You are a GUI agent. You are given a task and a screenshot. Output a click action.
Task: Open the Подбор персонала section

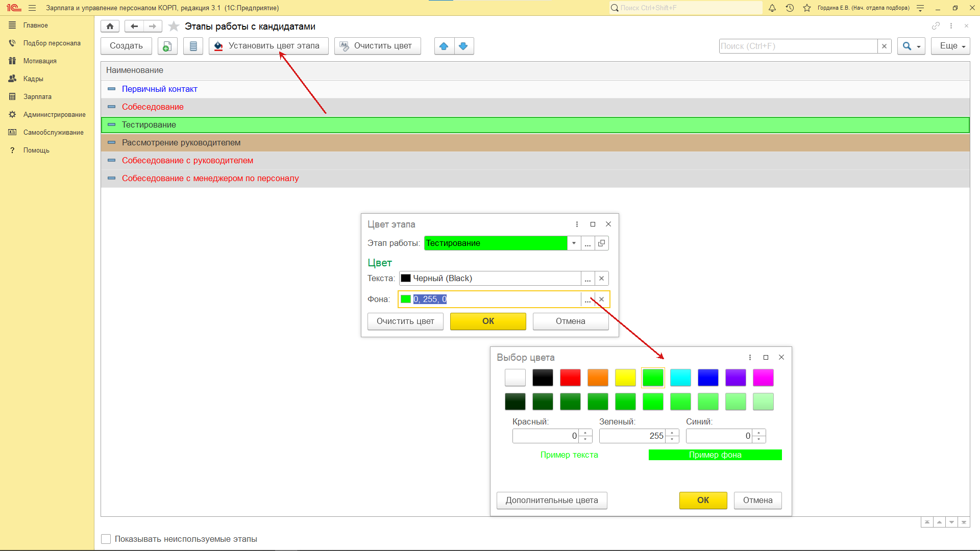pos(52,43)
